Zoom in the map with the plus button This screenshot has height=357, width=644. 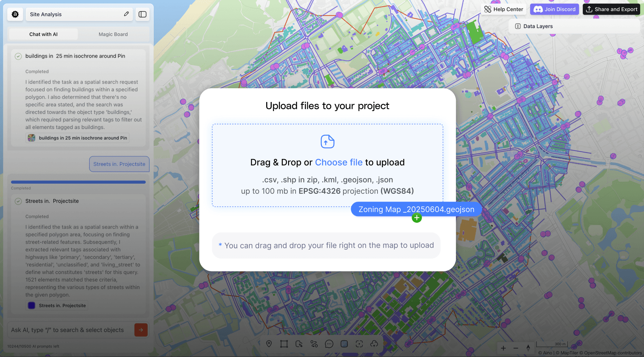(503, 348)
